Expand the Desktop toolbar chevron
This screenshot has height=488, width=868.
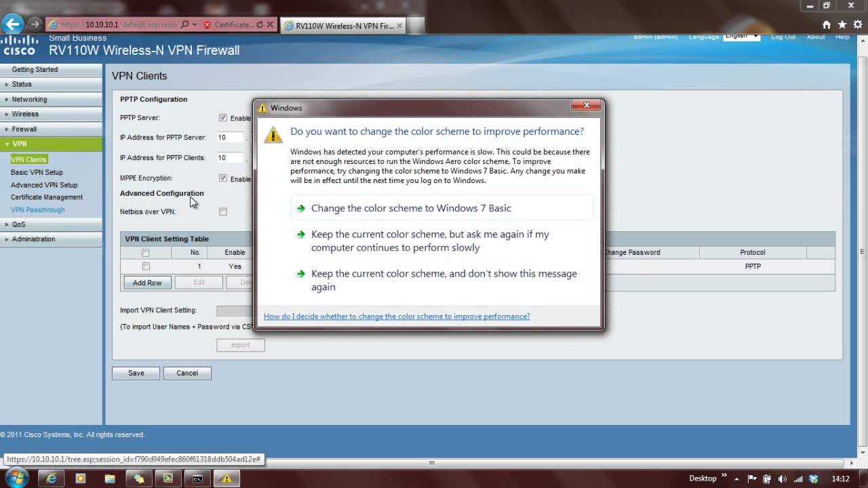pyautogui.click(x=724, y=476)
